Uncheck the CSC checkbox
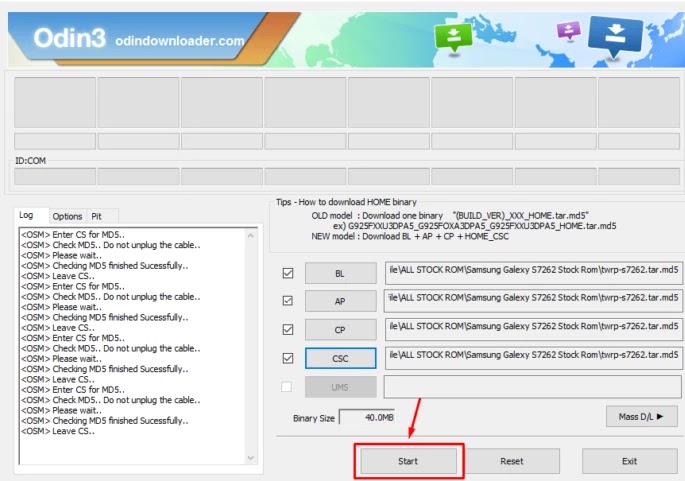The image size is (685, 481). [x=288, y=358]
